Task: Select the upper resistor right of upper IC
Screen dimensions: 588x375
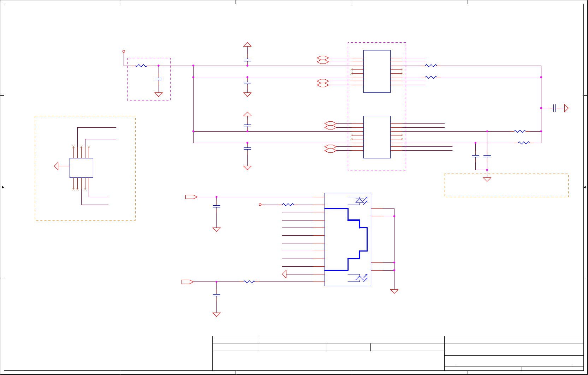Action: [x=431, y=66]
